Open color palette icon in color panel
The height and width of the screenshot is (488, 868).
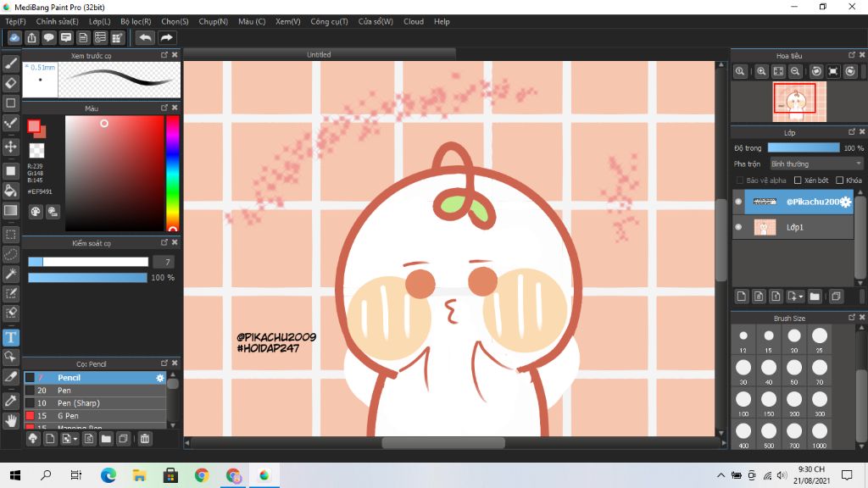tap(36, 211)
